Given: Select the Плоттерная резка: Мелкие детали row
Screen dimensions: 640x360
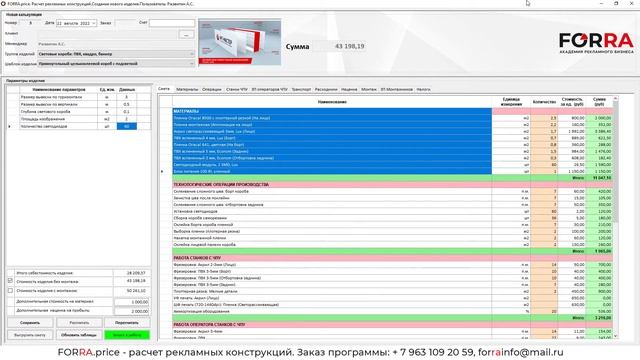Looking at the screenshot, I should (392, 291).
